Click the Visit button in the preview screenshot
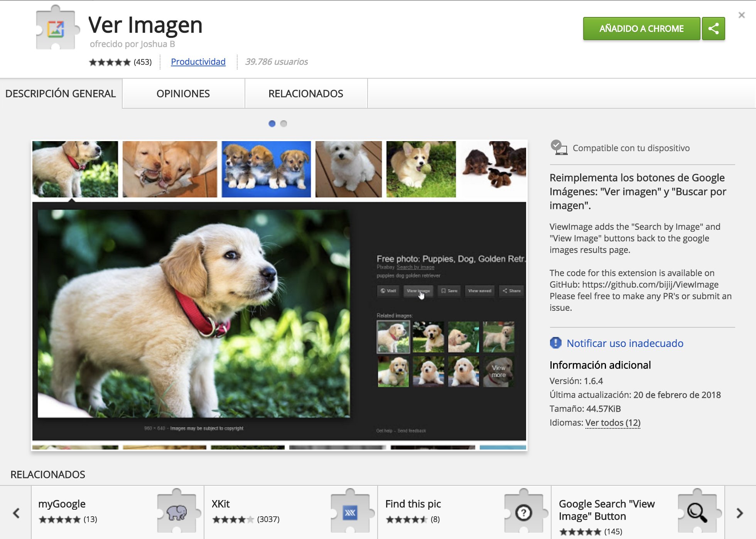756x539 pixels. [x=388, y=291]
